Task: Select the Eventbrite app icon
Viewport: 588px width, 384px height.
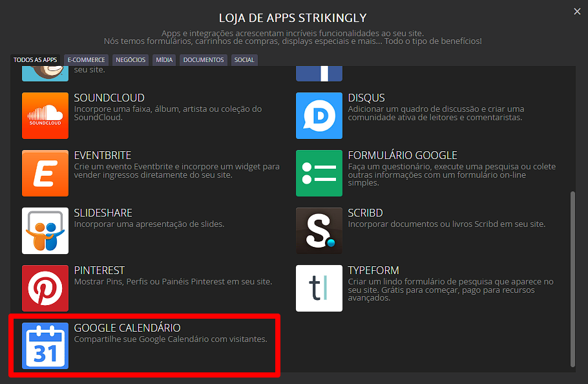Action: [45, 173]
